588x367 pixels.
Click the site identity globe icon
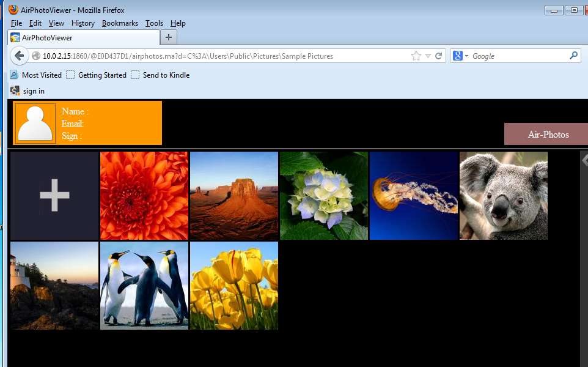(36, 56)
